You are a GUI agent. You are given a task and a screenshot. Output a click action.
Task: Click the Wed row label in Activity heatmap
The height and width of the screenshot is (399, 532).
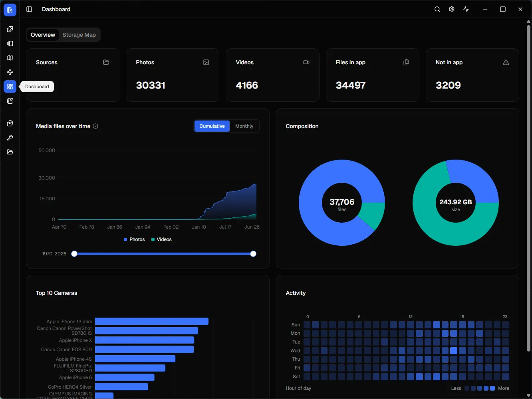[295, 351]
